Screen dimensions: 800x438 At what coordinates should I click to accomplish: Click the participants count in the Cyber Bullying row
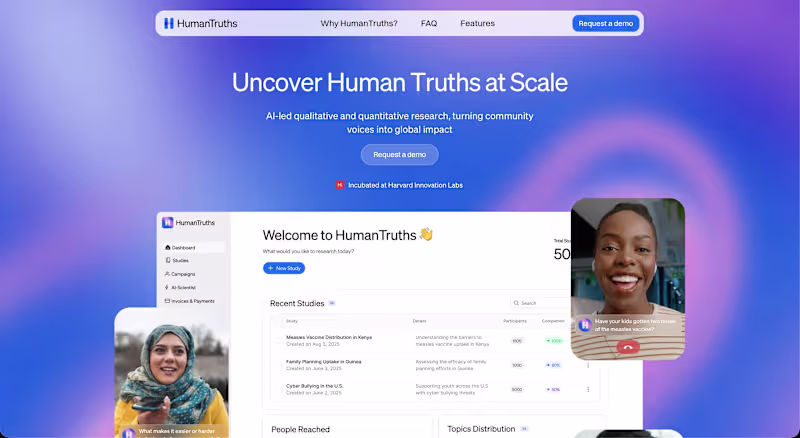coord(517,390)
